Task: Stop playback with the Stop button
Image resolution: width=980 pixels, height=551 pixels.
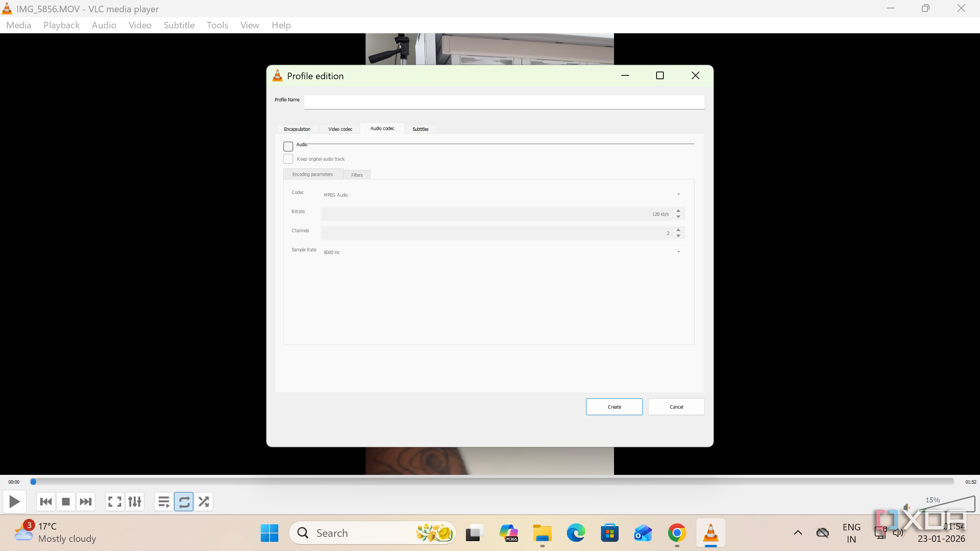Action: click(66, 501)
